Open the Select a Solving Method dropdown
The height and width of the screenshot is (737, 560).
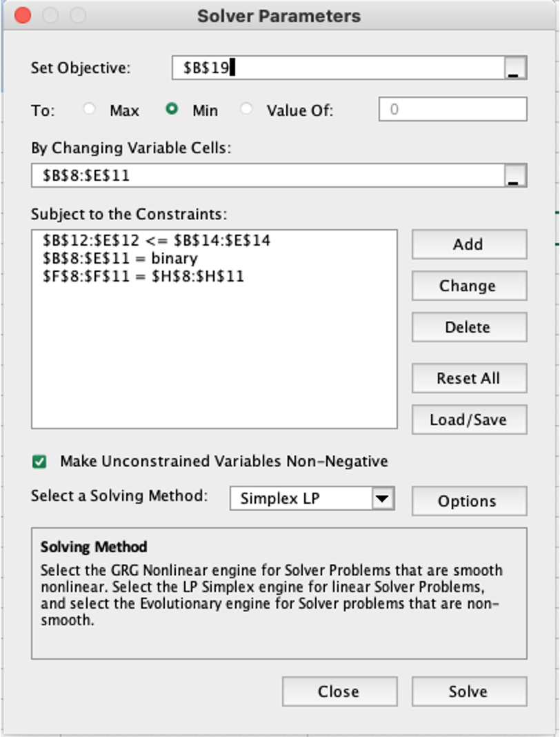click(x=310, y=498)
